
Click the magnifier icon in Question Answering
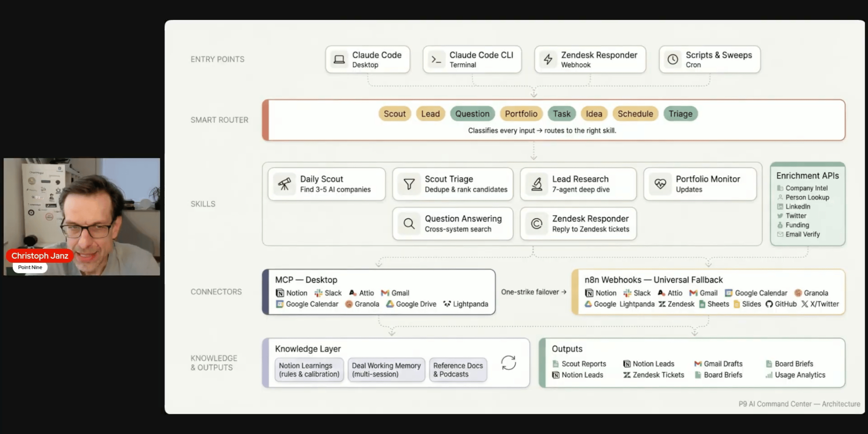tap(409, 224)
